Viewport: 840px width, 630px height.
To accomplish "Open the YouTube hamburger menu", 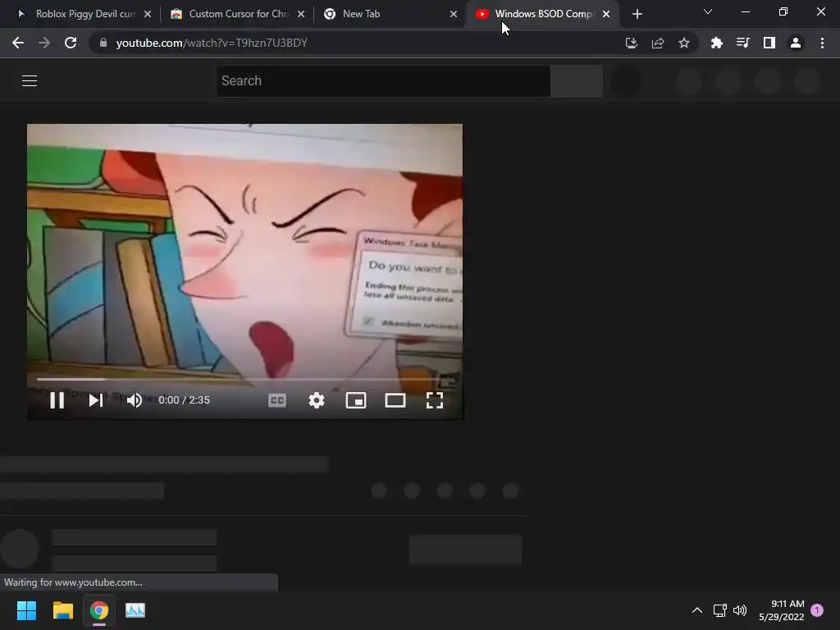I will 30,81.
